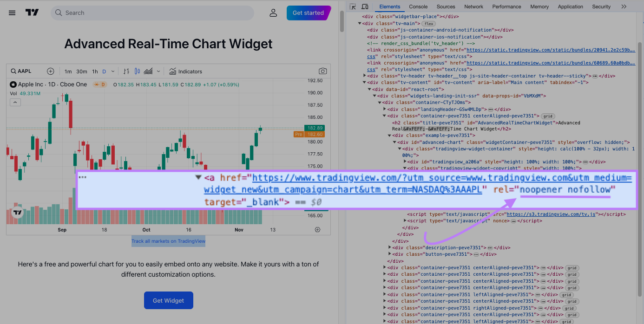Image resolution: width=644 pixels, height=324 pixels.
Task: Open the chart style dropdown chevron
Action: click(158, 71)
